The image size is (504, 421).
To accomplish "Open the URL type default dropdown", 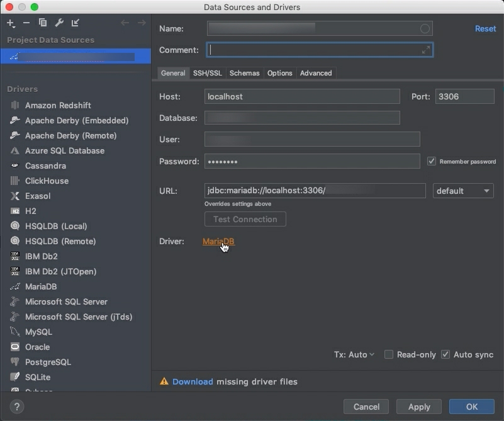I will (x=463, y=191).
